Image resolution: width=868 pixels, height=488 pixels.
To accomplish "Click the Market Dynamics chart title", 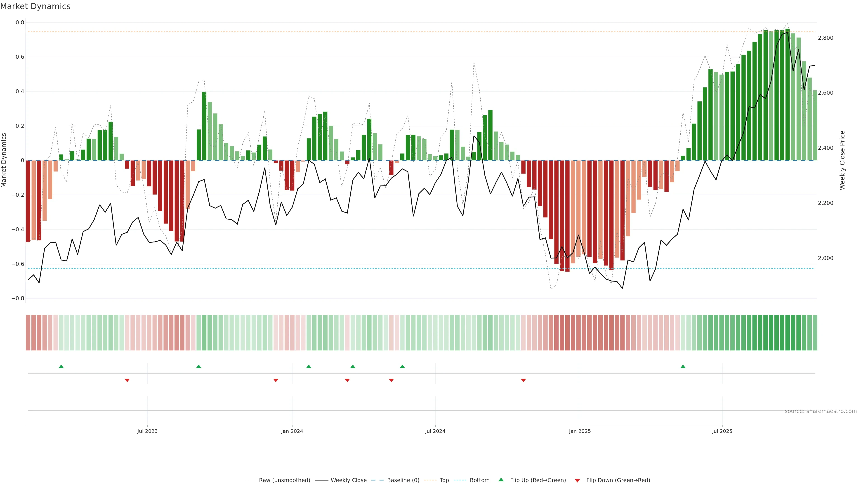I will pyautogui.click(x=35, y=6).
